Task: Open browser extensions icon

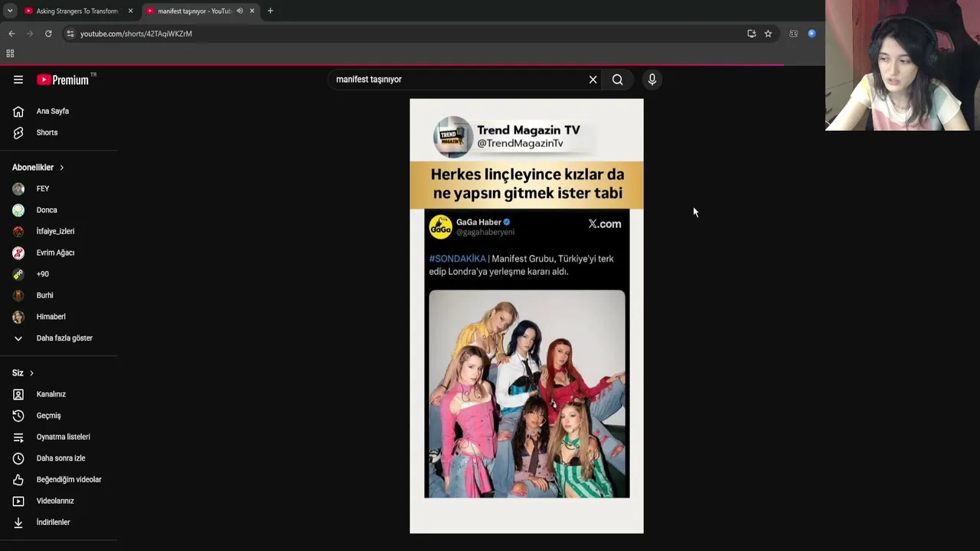Action: coord(793,34)
